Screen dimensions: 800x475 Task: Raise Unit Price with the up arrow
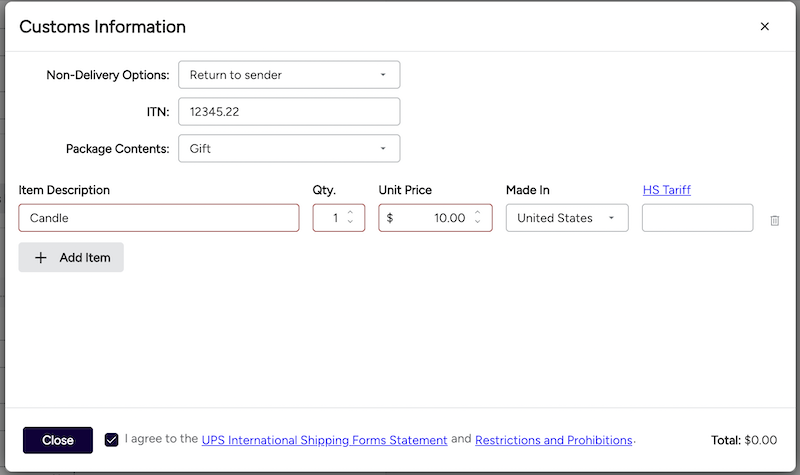478,213
